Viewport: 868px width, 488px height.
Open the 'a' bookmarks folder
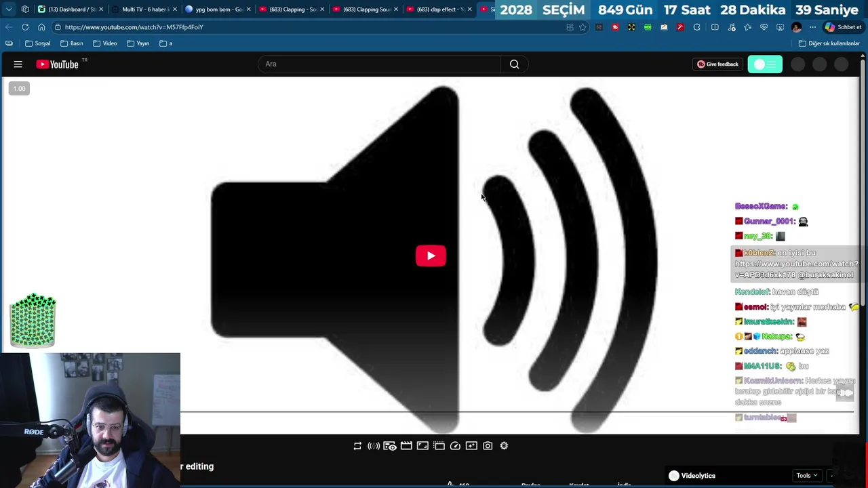[166, 43]
